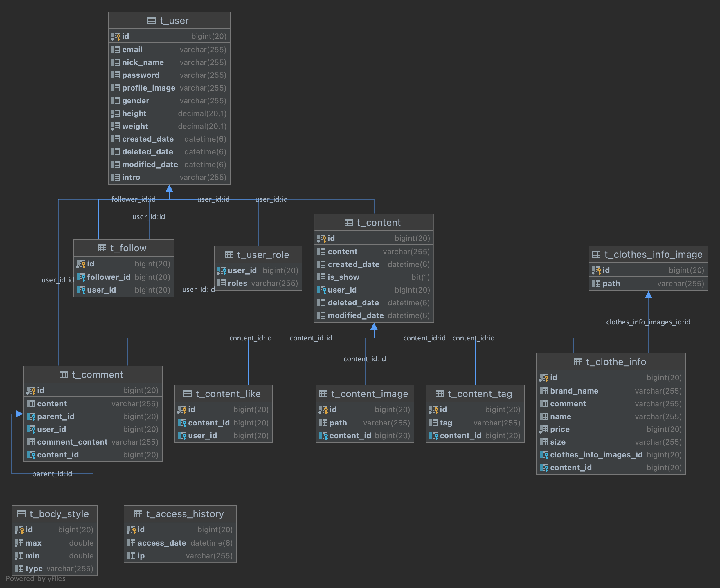Click the table icon in t_content header
Image resolution: width=720 pixels, height=588 pixels.
click(348, 223)
